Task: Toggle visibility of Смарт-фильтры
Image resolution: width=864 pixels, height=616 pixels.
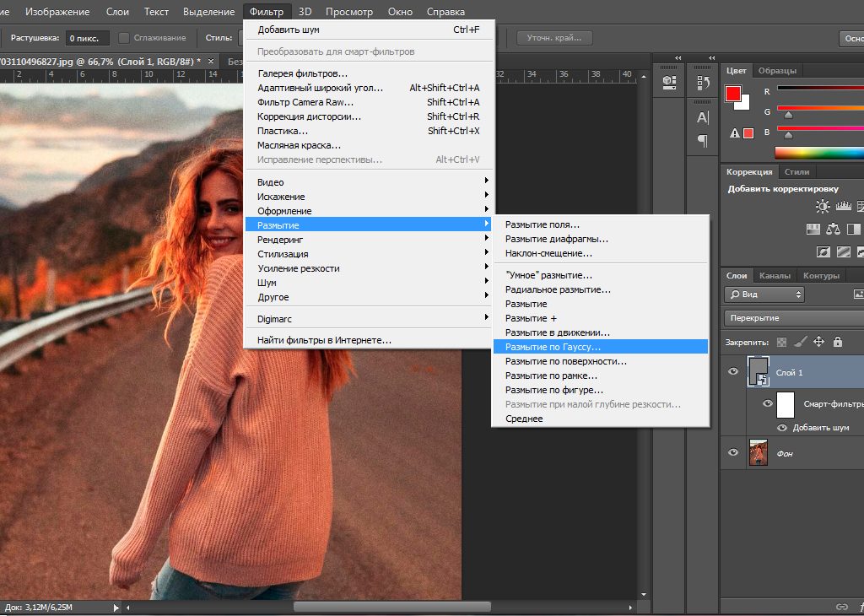Action: (768, 403)
